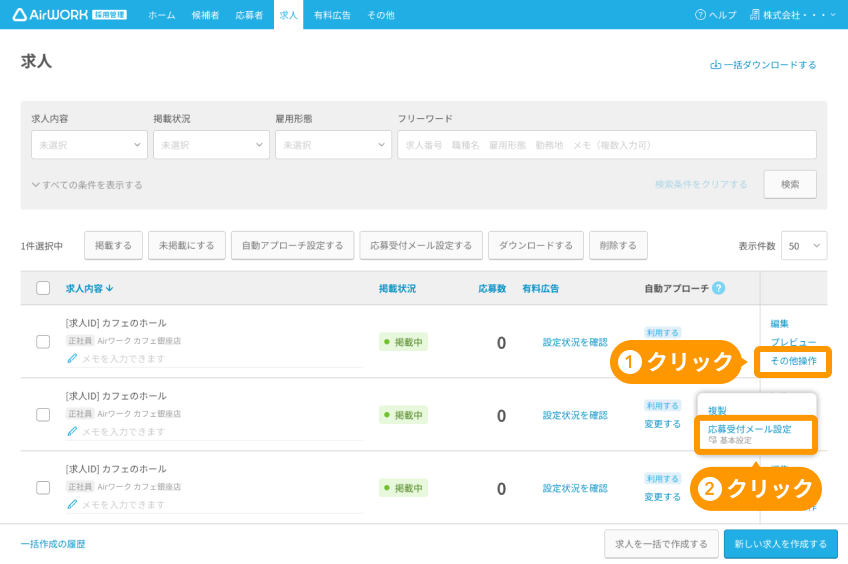
Task: Go to the ホーム tab
Action: click(162, 15)
